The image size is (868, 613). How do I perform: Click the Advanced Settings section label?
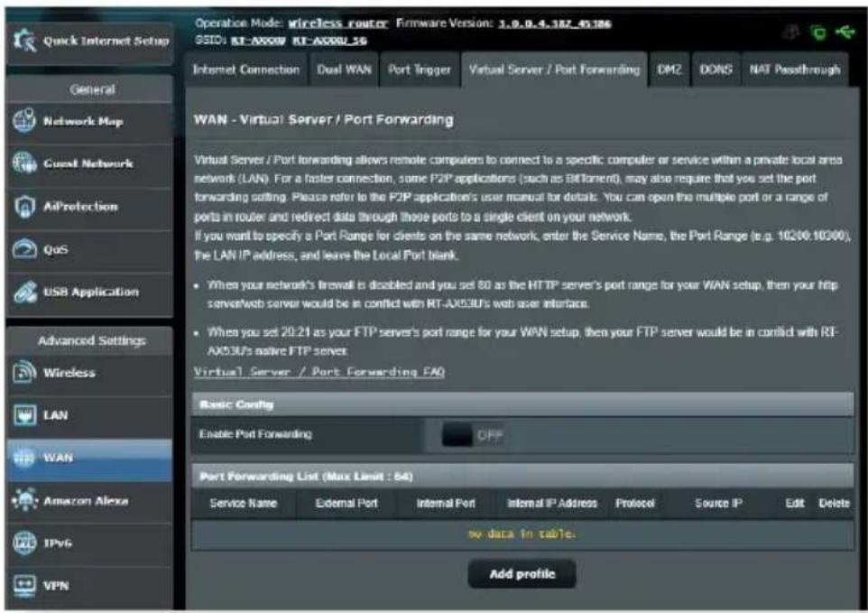point(92,340)
